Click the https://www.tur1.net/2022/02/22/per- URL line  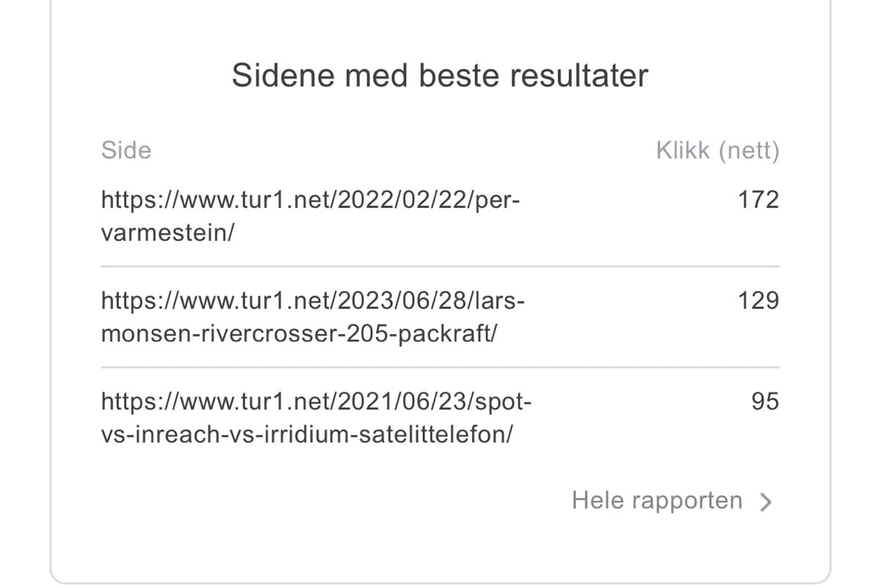point(310,200)
